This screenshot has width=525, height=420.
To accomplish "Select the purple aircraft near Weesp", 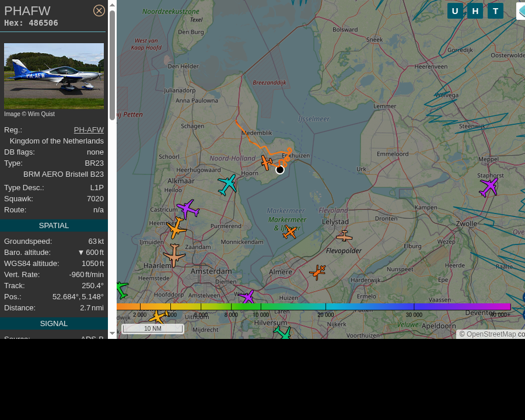I will click(247, 297).
